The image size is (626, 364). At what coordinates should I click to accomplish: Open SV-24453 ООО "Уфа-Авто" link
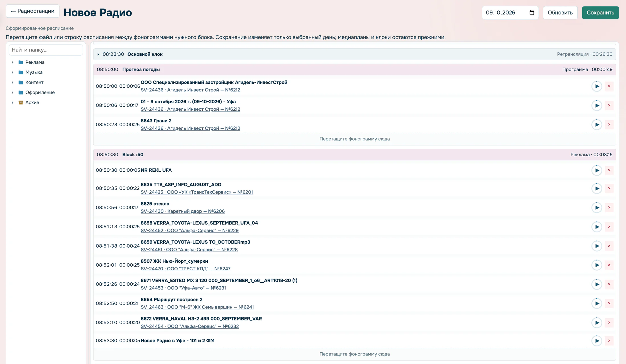coord(183,288)
